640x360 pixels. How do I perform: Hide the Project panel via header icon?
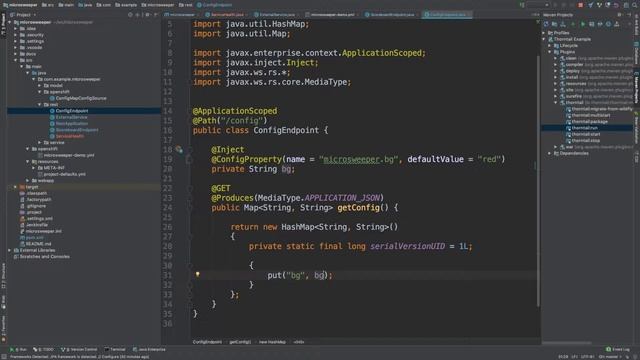pyautogui.click(x=156, y=15)
